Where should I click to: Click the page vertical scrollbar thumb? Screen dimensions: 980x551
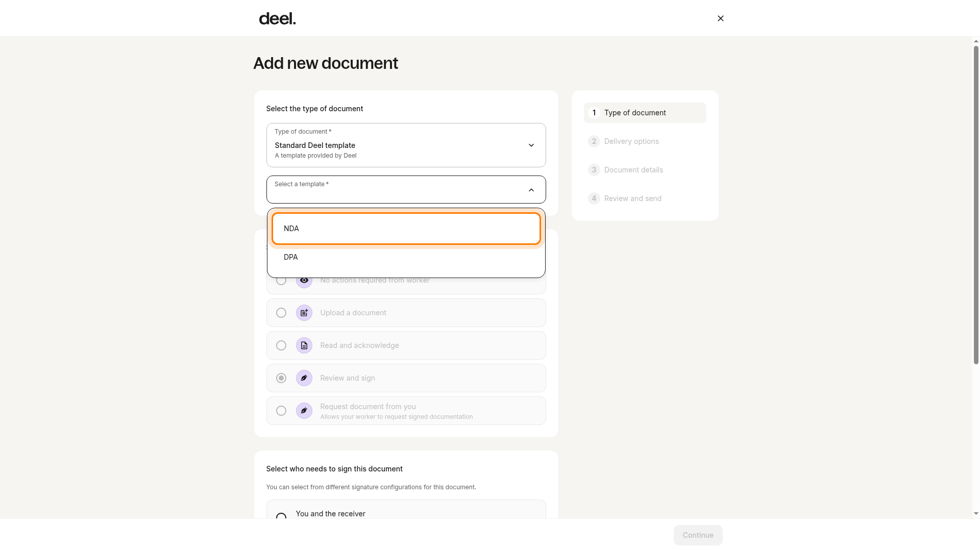[976, 205]
